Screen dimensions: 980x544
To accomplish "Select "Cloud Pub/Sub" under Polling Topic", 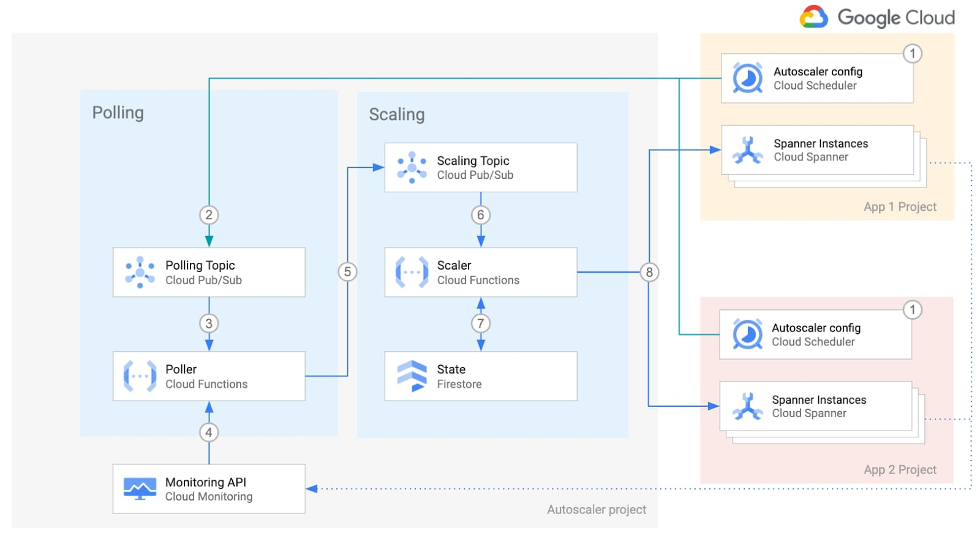I will (204, 280).
